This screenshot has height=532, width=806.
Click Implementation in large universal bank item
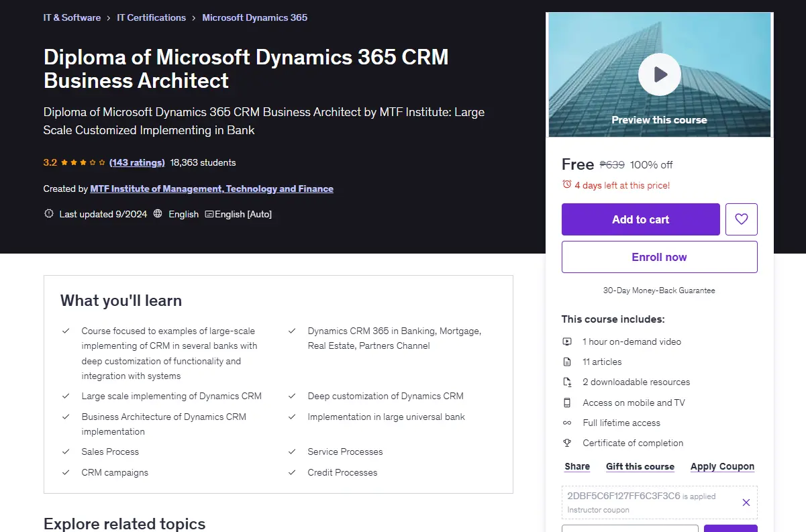pyautogui.click(x=387, y=417)
